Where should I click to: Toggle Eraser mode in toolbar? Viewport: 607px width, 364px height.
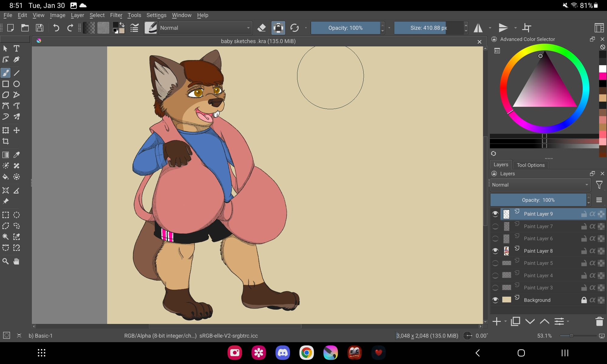tap(261, 28)
